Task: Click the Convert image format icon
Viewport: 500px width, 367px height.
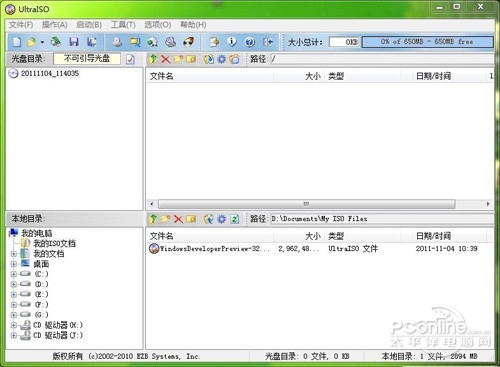Action: [153, 42]
